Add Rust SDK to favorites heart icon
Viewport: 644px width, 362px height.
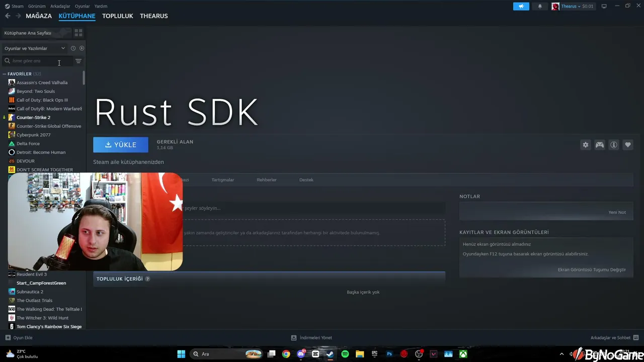tap(628, 145)
